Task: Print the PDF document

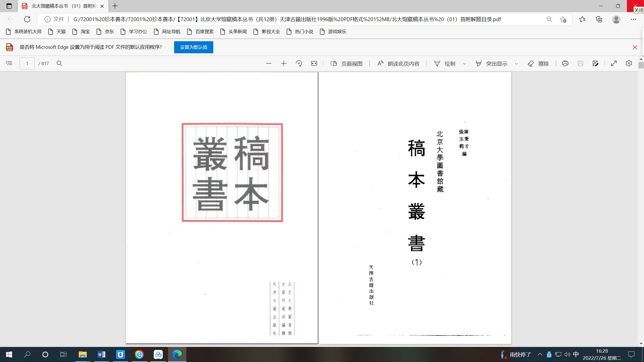Action: click(x=565, y=63)
